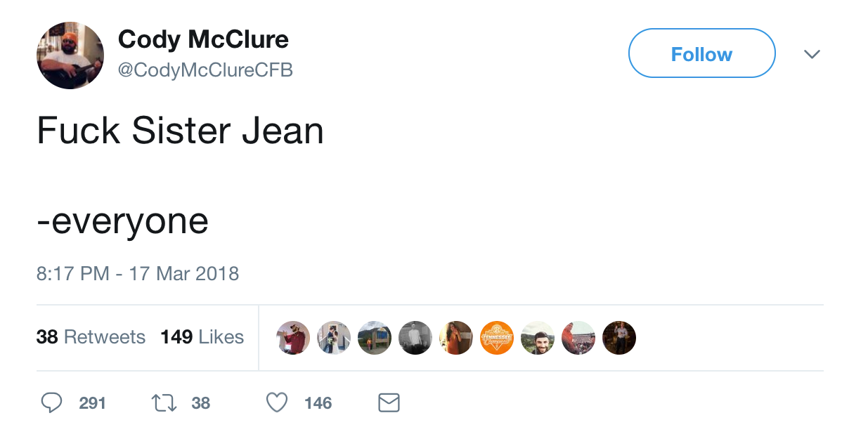Screen dimensions: 868x446
Task: Click the 146 like count number
Action: (318, 403)
